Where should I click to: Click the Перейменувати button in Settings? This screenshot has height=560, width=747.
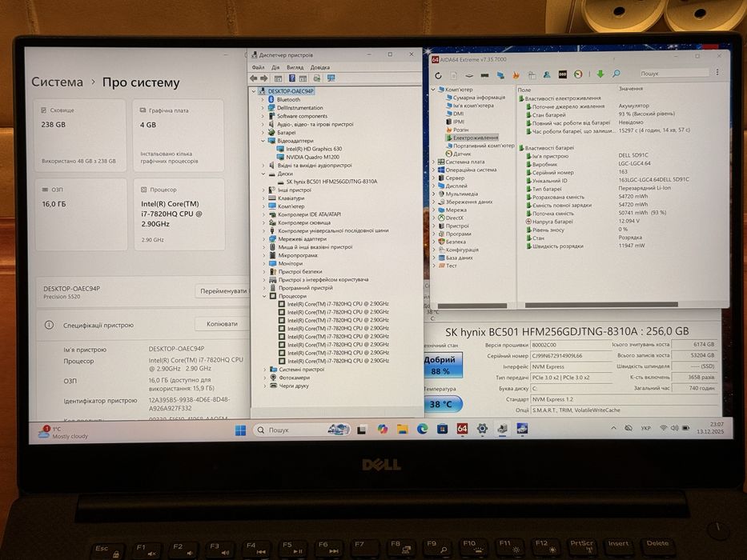(x=223, y=291)
